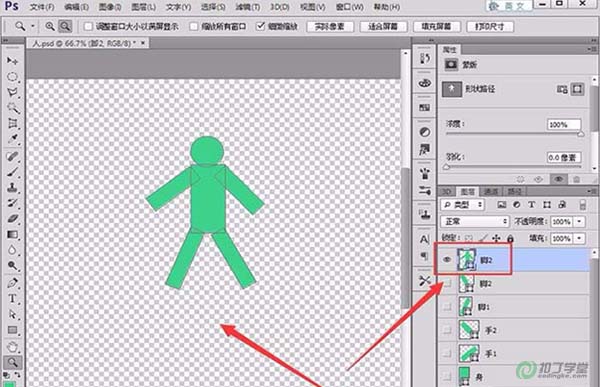This screenshot has width=600, height=387.
Task: Click the zoom-in magnifier in options bar
Action: click(50, 26)
